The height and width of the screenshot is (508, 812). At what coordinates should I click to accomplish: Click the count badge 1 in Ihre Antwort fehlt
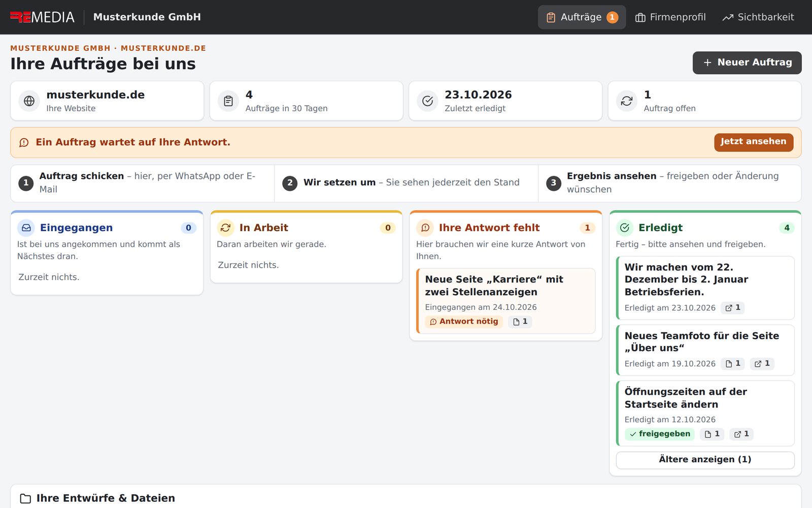point(587,228)
